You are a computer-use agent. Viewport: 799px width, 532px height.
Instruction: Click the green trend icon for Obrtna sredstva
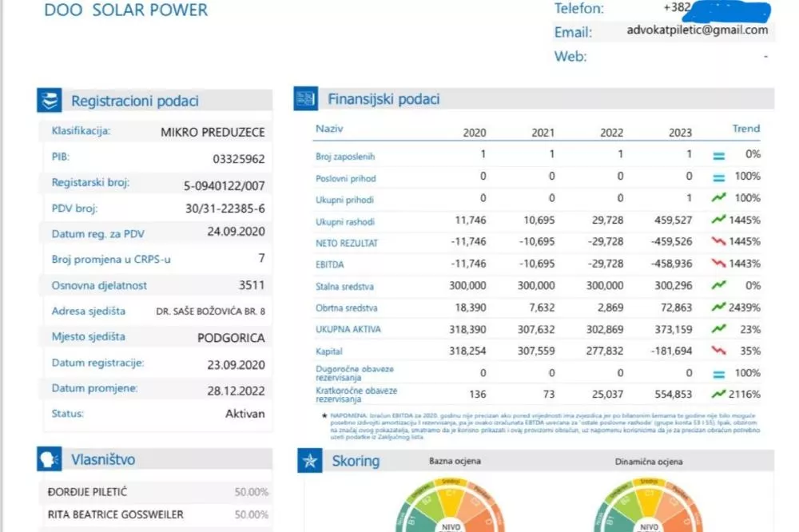coord(718,307)
